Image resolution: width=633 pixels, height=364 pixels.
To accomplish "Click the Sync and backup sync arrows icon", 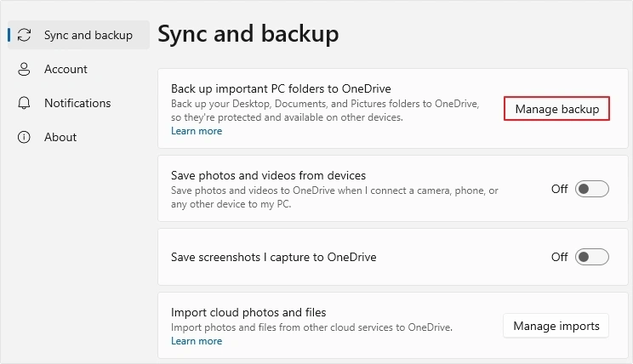I will [x=24, y=35].
